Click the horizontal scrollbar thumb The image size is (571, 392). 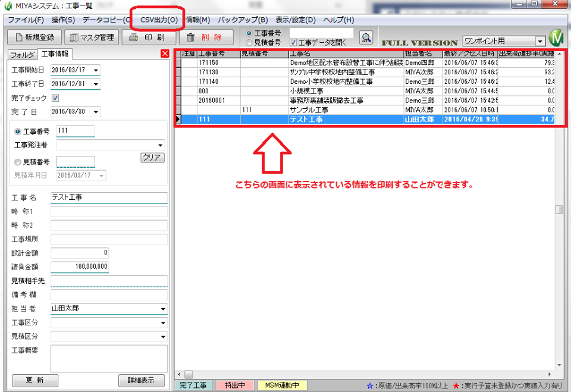click(x=189, y=375)
